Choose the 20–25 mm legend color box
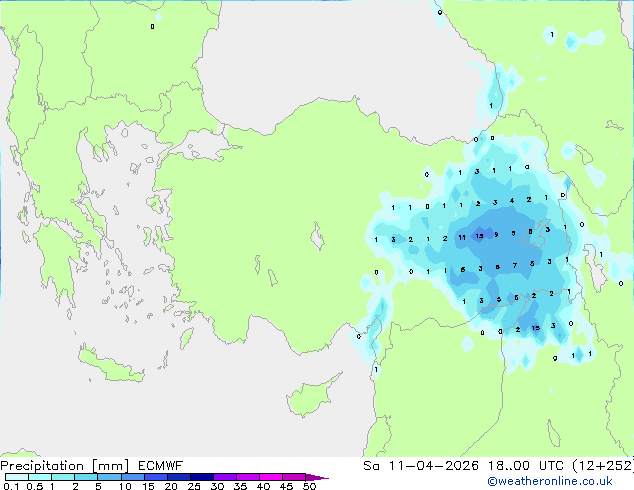This screenshot has height=490, width=634. point(178,477)
